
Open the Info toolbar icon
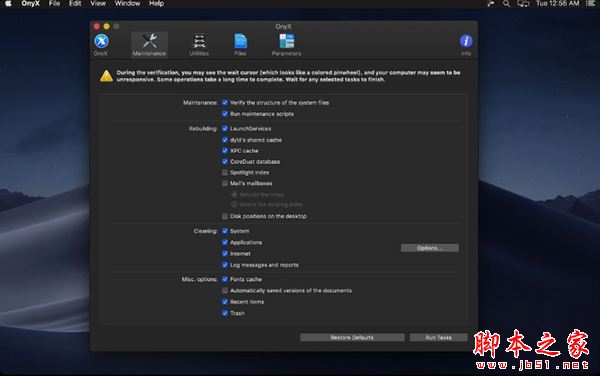466,45
